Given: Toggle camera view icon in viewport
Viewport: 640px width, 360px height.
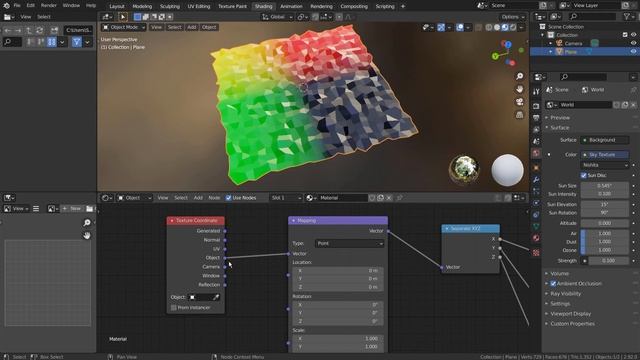Looking at the screenshot, I should (x=519, y=102).
